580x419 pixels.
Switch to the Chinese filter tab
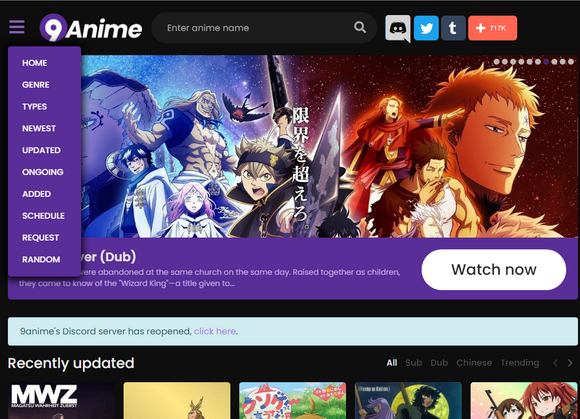point(474,363)
